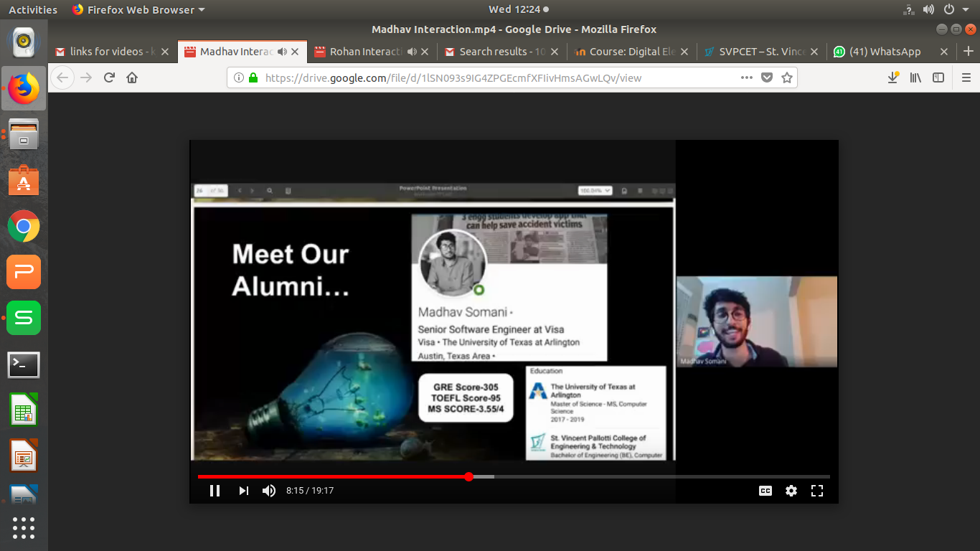Enter fullscreen mode on video player
Viewport: 980px width, 551px height.
pyautogui.click(x=816, y=491)
